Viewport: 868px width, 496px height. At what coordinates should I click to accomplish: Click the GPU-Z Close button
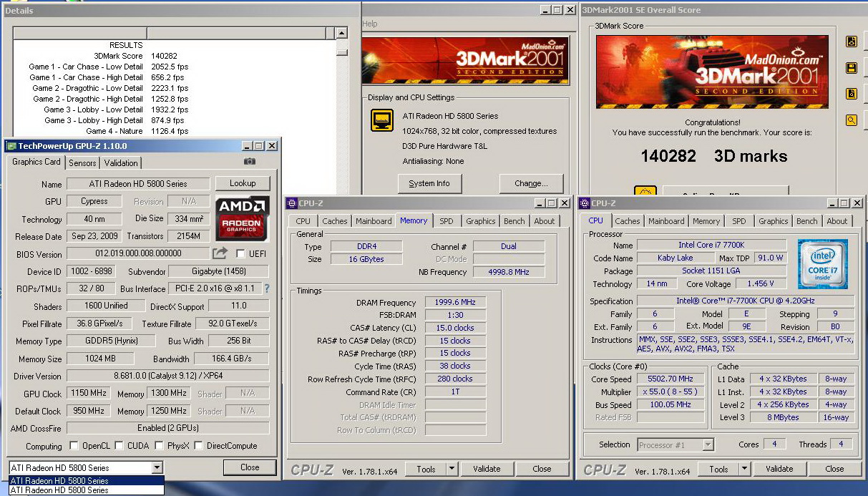[250, 467]
